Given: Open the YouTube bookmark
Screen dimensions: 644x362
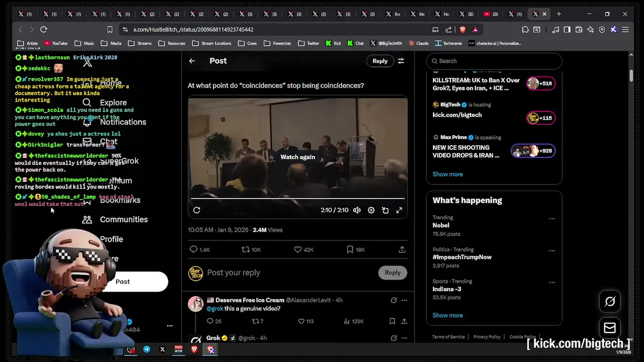Looking at the screenshot, I should (55, 43).
